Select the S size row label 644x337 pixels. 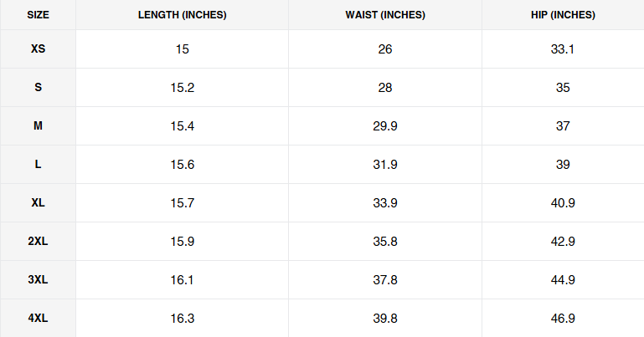coord(38,88)
